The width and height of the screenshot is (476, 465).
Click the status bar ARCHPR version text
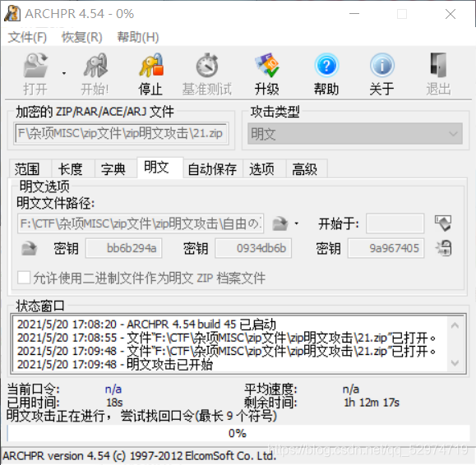tap(139, 456)
